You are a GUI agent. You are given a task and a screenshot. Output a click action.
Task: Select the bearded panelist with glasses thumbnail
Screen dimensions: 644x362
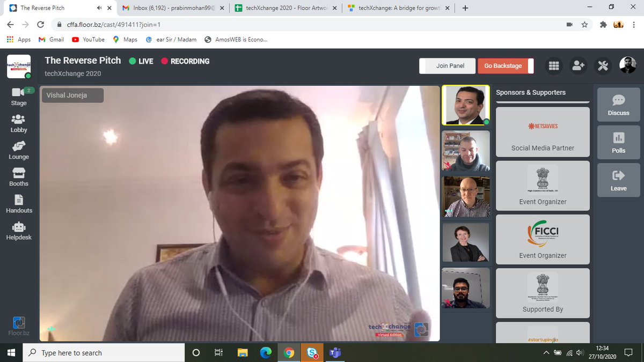465,288
